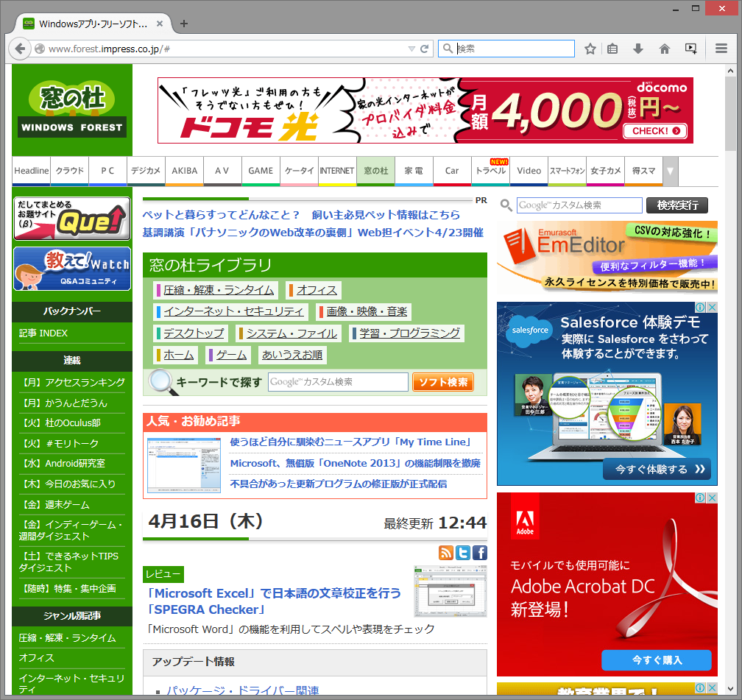Switch to the GAME category tab

261,171
